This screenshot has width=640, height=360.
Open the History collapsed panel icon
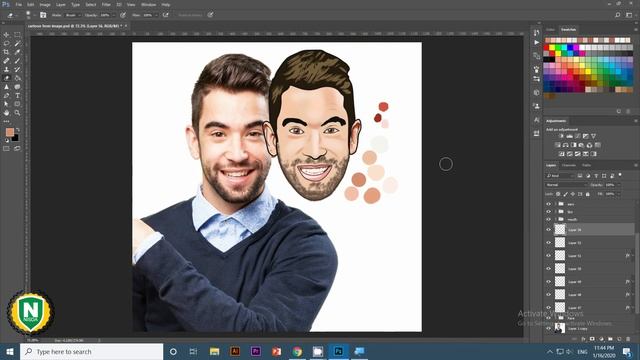click(536, 33)
